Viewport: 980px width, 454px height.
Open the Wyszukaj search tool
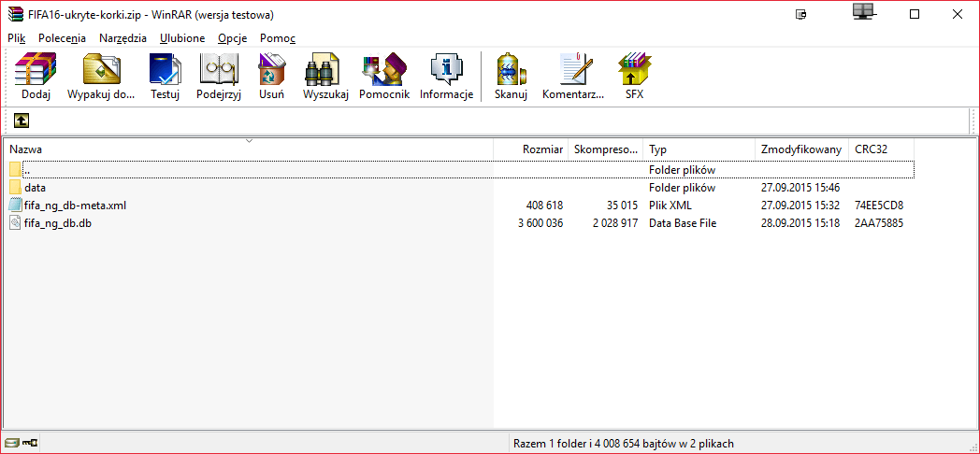pos(325,77)
